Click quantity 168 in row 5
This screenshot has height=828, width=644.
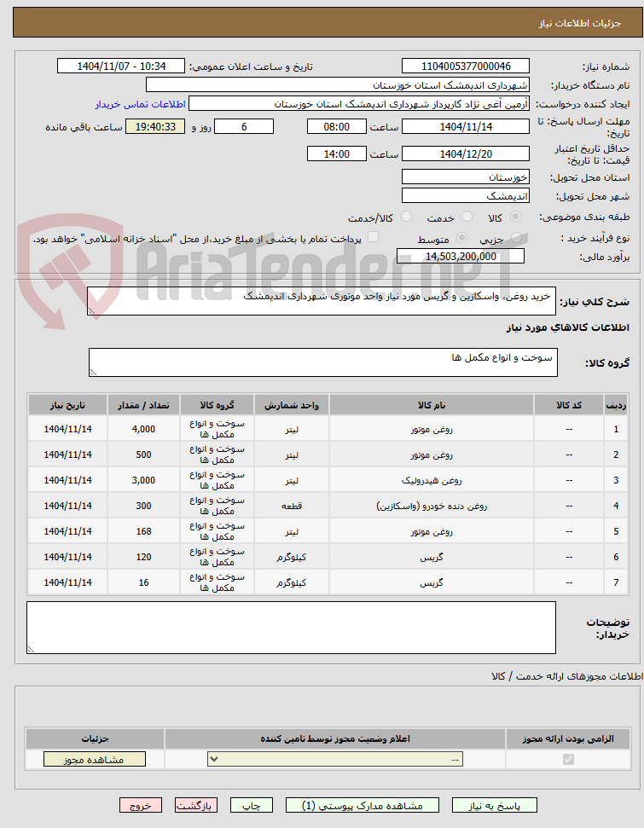tap(143, 531)
